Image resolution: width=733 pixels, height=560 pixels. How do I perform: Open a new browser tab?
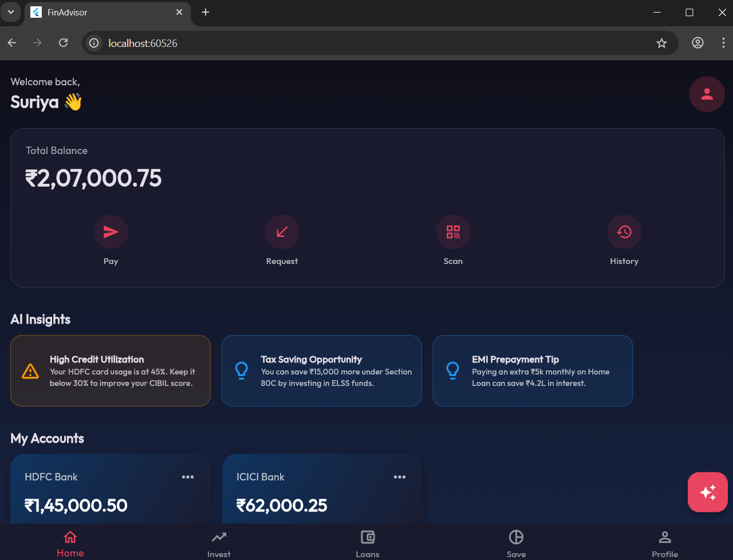(x=205, y=12)
